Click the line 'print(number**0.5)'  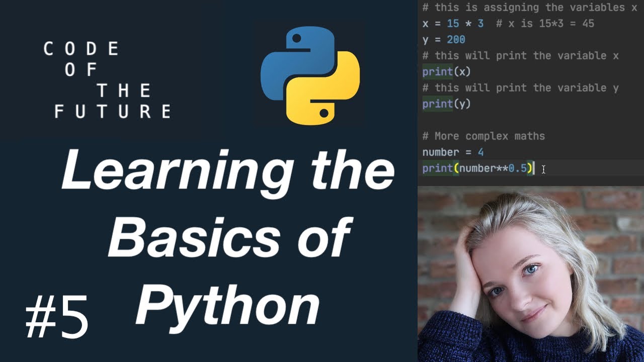pos(477,168)
